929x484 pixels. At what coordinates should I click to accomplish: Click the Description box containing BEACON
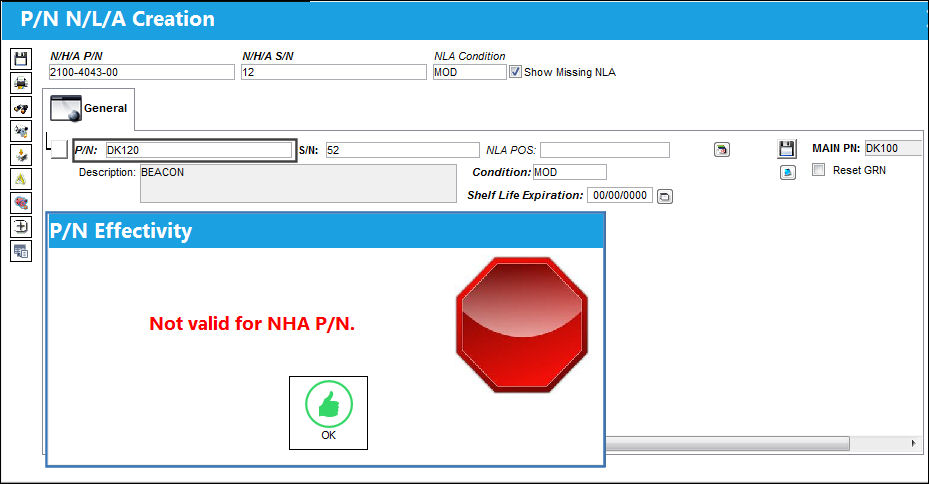(298, 184)
